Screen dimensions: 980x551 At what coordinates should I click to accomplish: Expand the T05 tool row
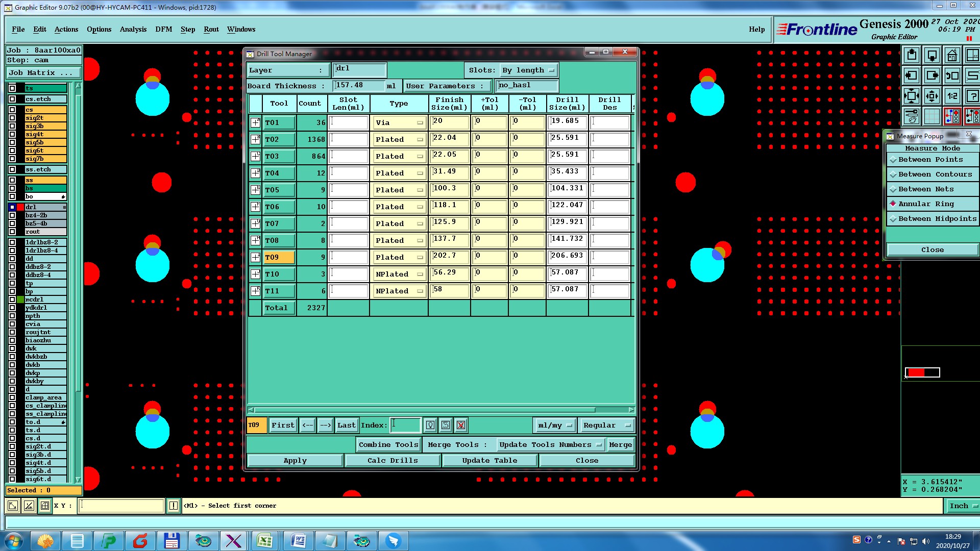pyautogui.click(x=255, y=190)
